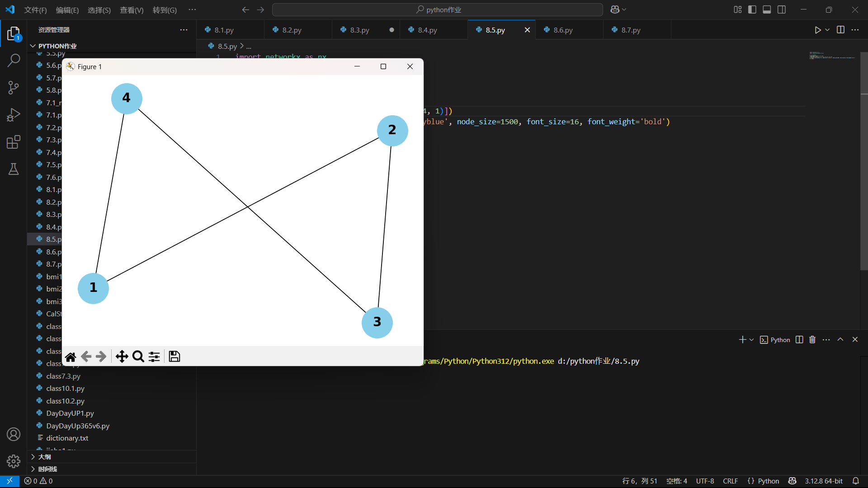Open DayDayUP1.py in the explorer
This screenshot has height=488, width=868.
click(x=70, y=413)
